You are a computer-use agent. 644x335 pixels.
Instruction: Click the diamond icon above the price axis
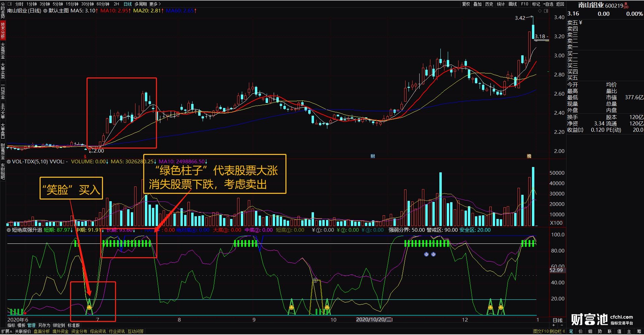point(540,11)
